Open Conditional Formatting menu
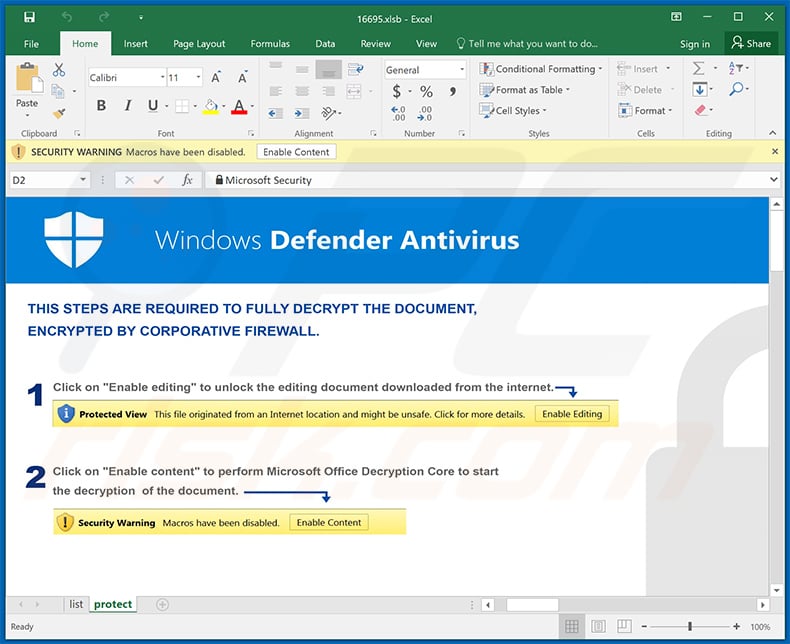Screen dimensions: 790x644 (x=541, y=69)
